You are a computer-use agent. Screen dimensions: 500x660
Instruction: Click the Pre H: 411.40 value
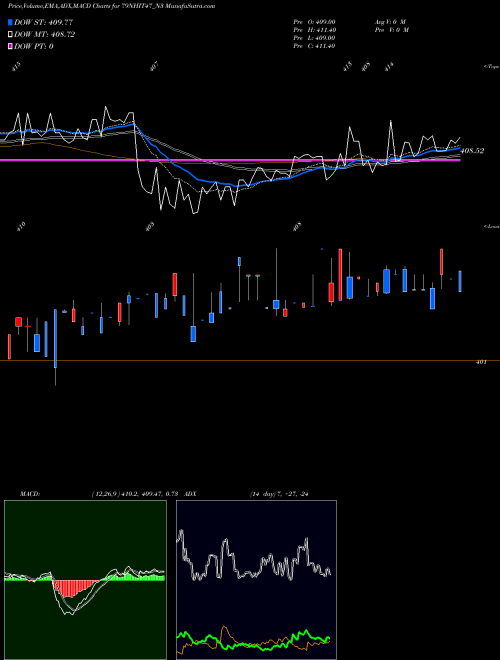pyautogui.click(x=314, y=30)
